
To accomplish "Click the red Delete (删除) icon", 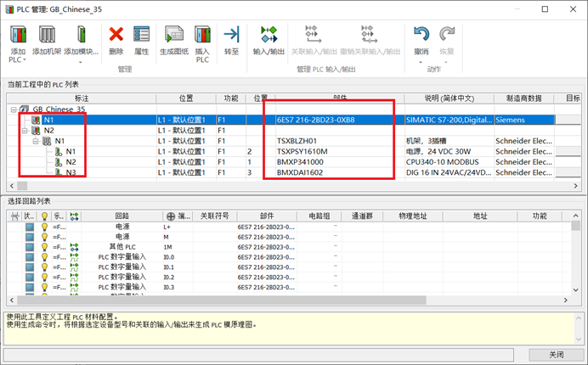I will pos(116,35).
